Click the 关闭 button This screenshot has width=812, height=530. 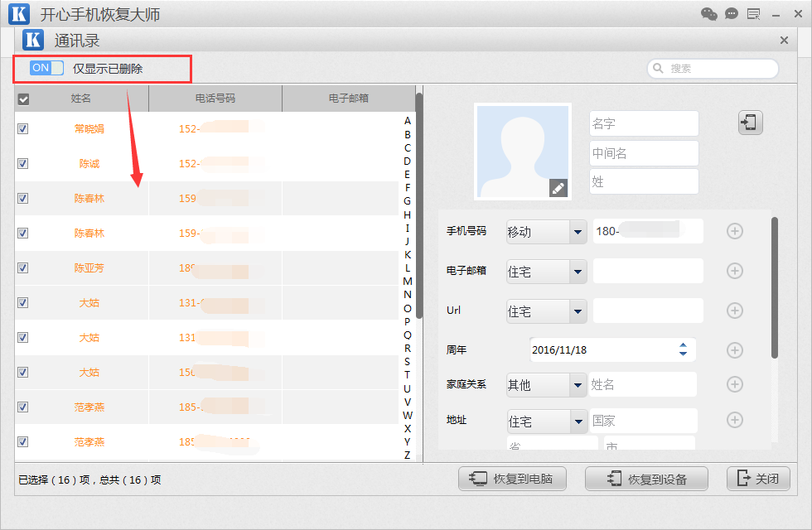click(x=759, y=479)
